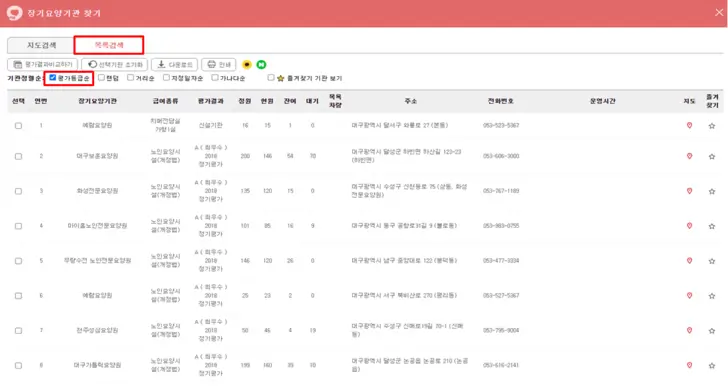Click the 선택기관 초기화 reset button
The width and height of the screenshot is (728, 386).
click(115, 65)
